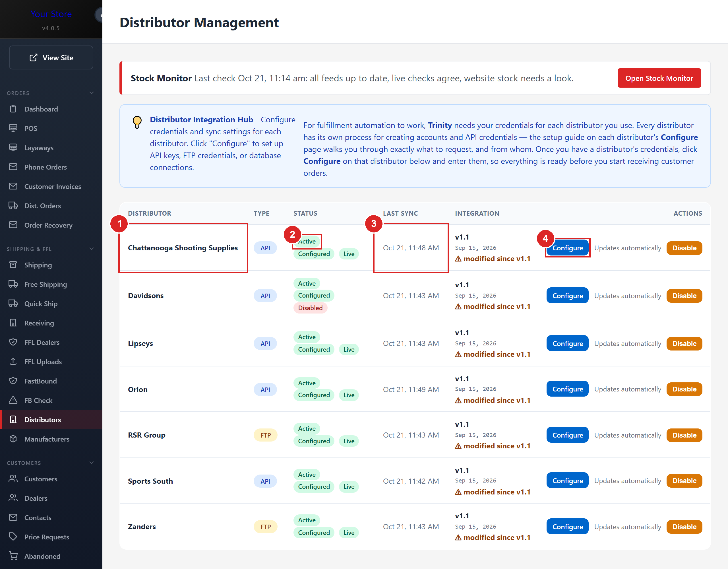Viewport: 728px width, 569px height.
Task: Collapse the Orders sidebar section
Action: point(92,93)
